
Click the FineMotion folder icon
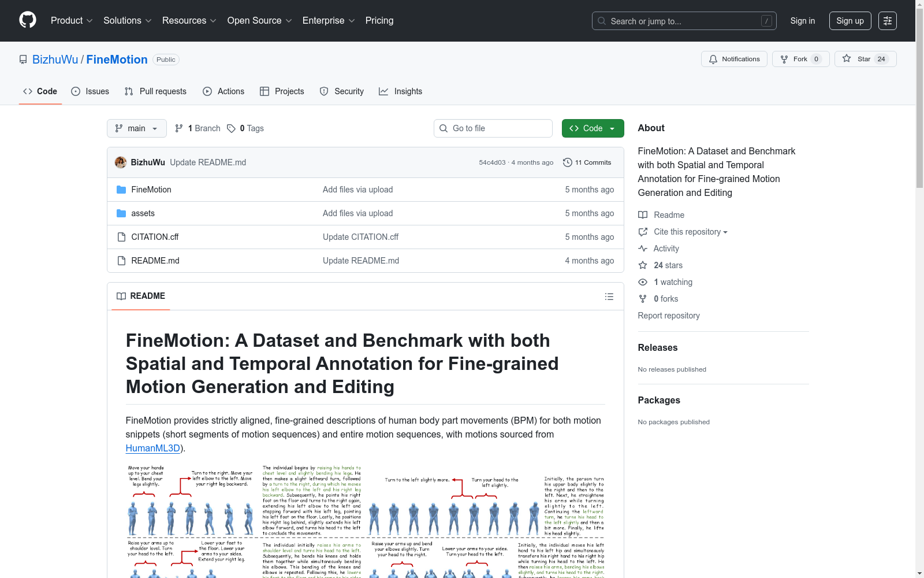click(121, 190)
